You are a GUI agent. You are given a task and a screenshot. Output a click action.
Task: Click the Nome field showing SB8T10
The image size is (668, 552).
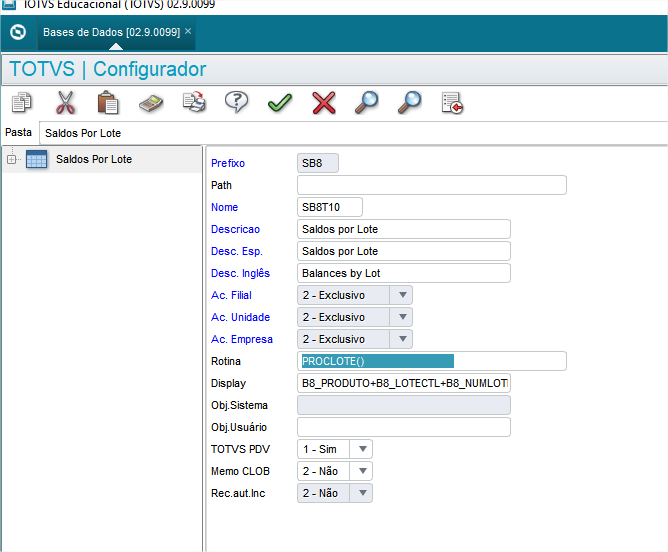tap(330, 207)
